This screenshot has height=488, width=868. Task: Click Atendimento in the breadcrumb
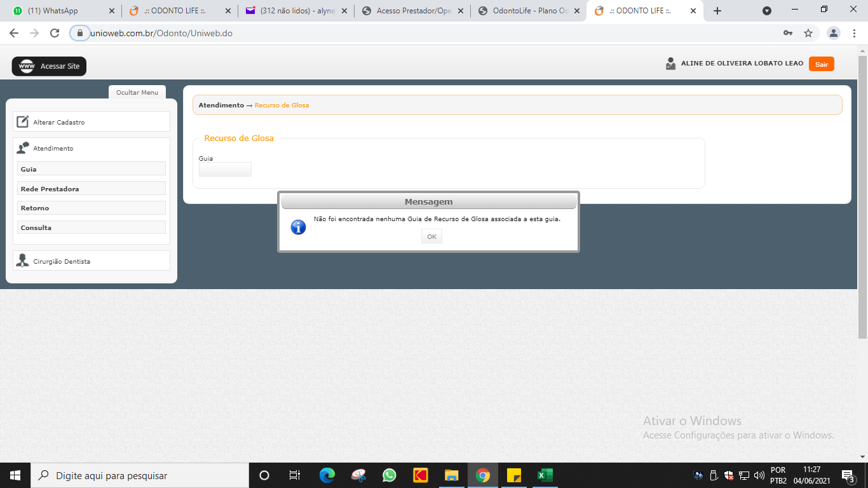221,105
